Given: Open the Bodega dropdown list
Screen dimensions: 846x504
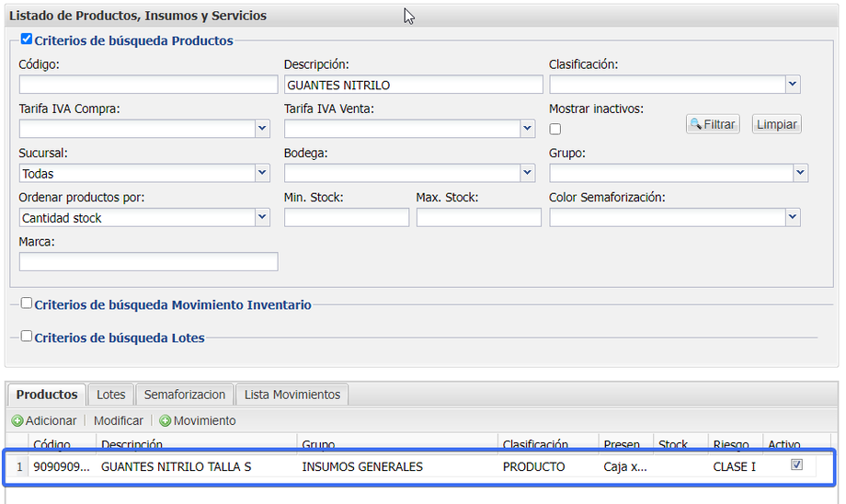Looking at the screenshot, I should pos(527,173).
